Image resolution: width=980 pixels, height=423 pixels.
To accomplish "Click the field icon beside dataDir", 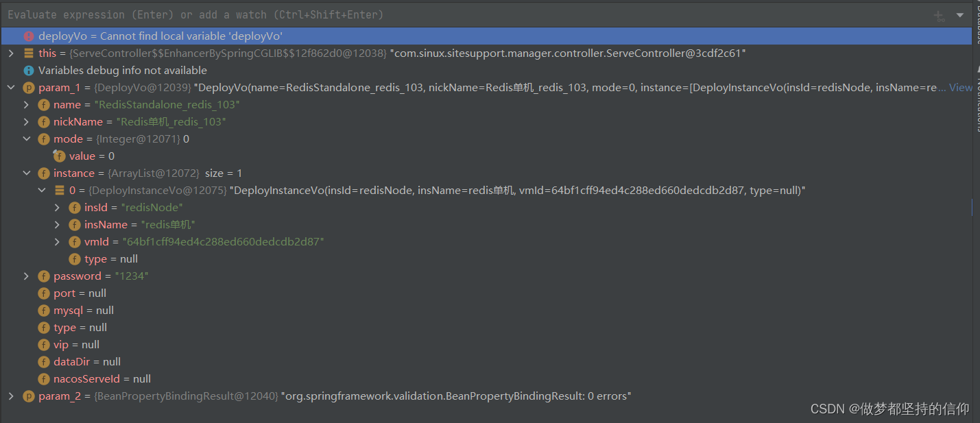I will click(44, 362).
